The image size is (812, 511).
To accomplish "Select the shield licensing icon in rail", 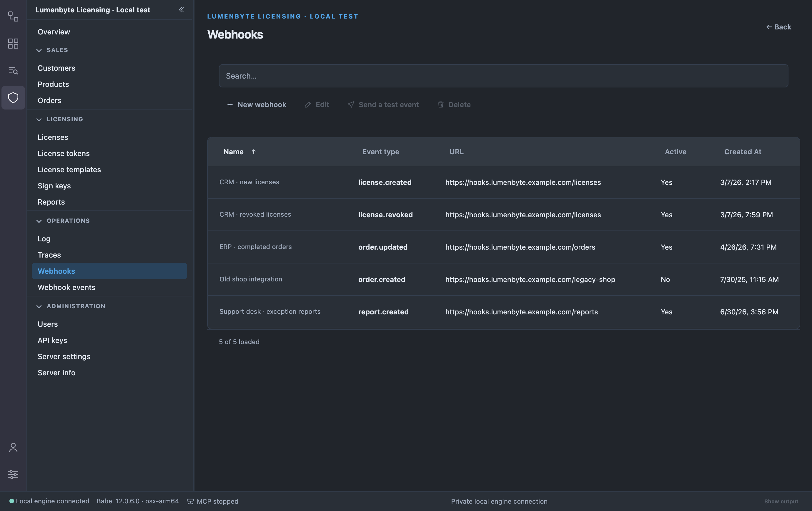I will (x=13, y=97).
